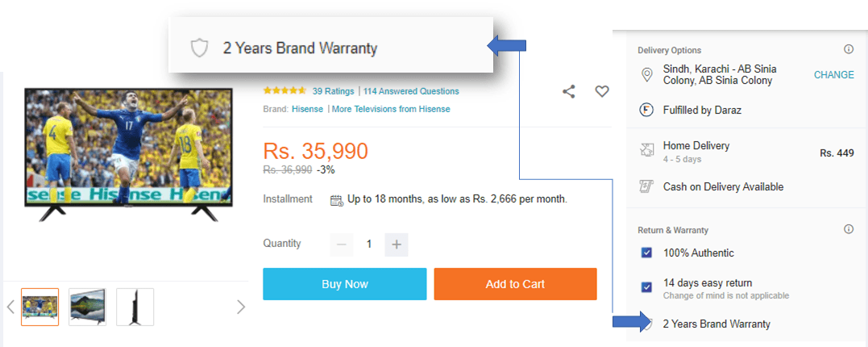This screenshot has height=347, width=868.
Task: Click the Fulfilled by Daraz icon
Action: point(646,111)
